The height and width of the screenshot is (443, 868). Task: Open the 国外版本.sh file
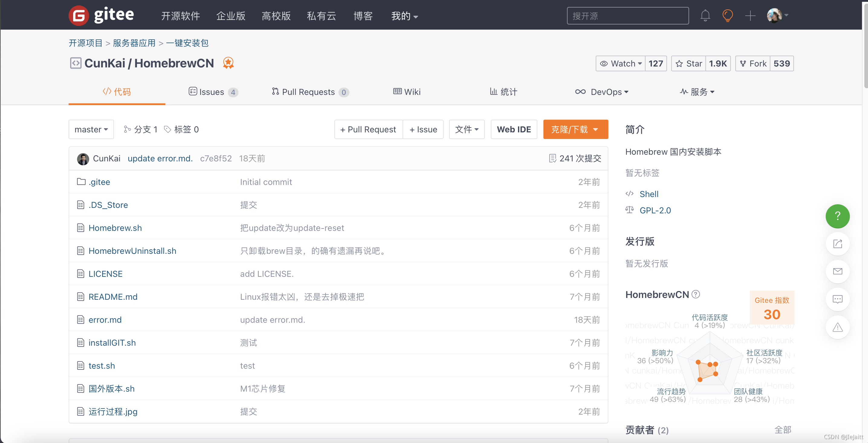pos(111,388)
